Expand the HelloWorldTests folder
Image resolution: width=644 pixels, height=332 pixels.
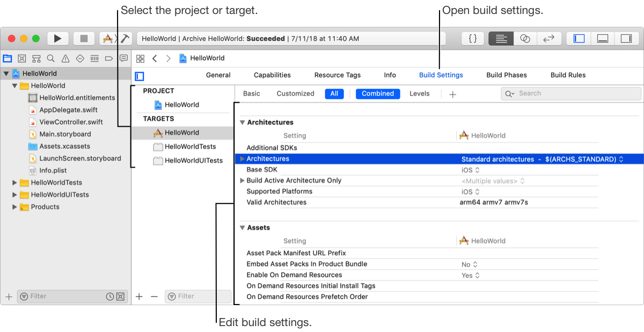click(x=15, y=183)
